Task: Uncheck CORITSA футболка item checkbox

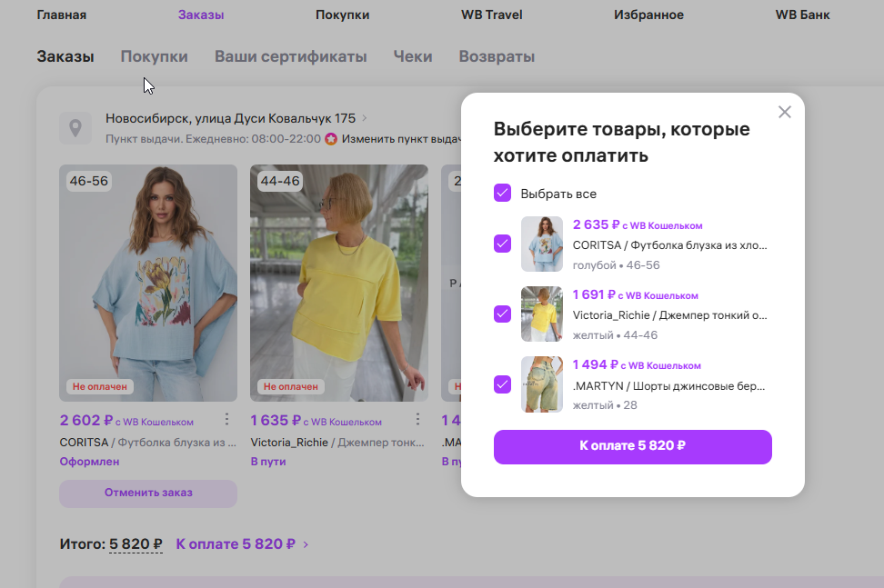Action: (x=502, y=244)
